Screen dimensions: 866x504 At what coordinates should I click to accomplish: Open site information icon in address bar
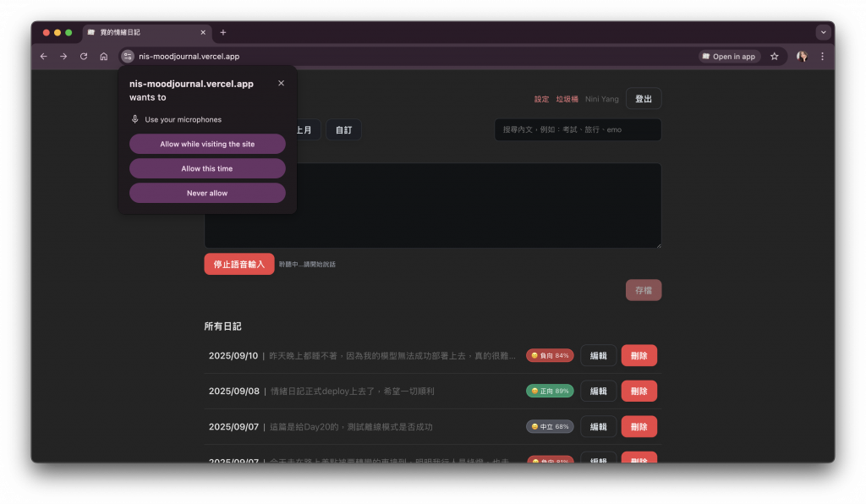[x=128, y=57]
